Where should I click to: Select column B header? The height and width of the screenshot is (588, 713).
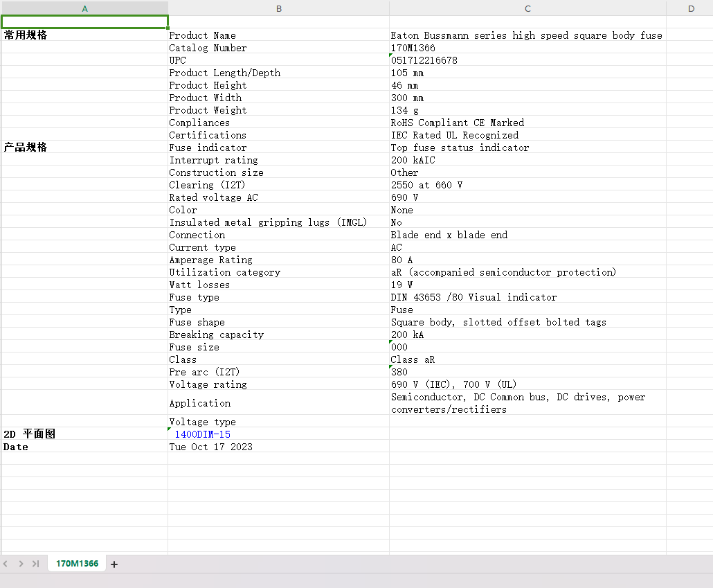279,8
